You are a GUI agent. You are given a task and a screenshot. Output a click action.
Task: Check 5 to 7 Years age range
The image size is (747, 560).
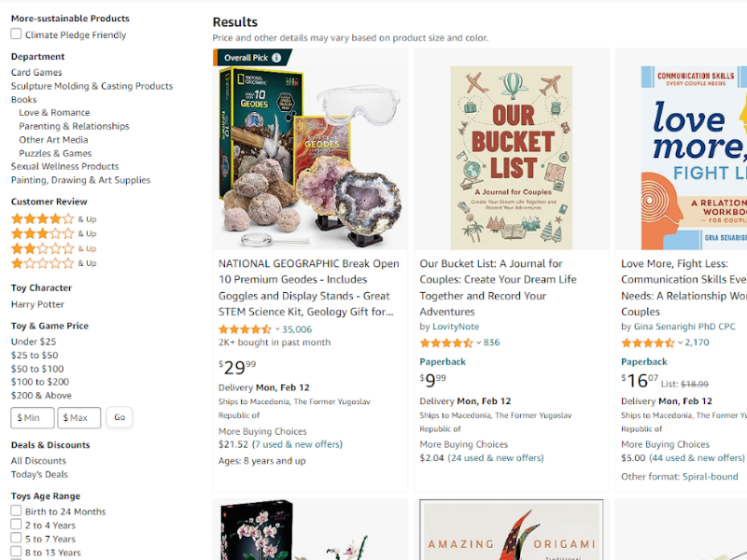pyautogui.click(x=16, y=539)
